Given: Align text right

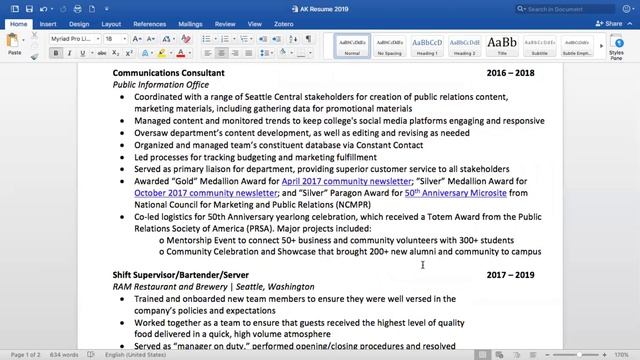Looking at the screenshot, I should [235, 53].
